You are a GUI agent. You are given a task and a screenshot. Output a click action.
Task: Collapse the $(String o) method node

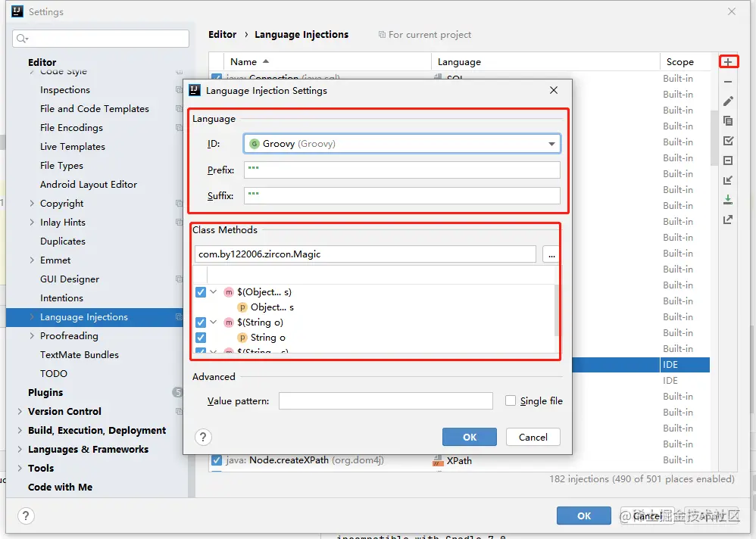[x=214, y=322]
